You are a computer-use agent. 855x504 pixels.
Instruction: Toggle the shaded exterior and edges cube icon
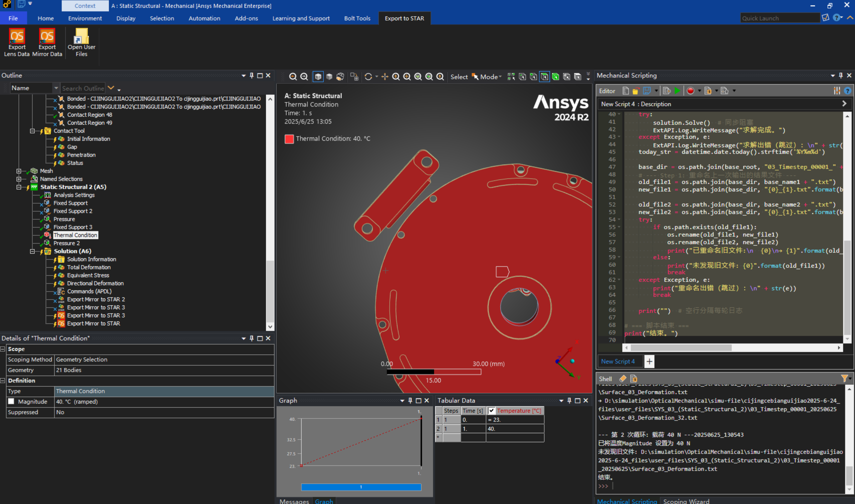(x=318, y=77)
